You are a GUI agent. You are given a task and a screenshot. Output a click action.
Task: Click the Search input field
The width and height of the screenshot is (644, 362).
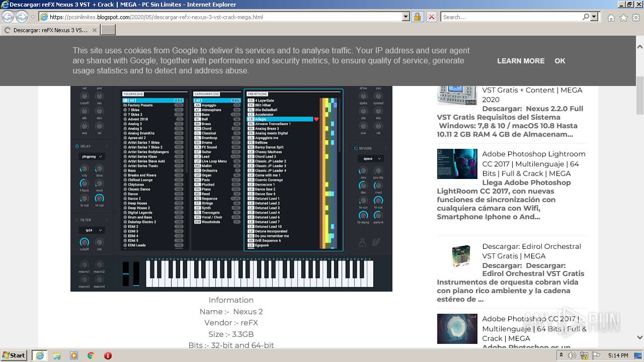tap(511, 17)
